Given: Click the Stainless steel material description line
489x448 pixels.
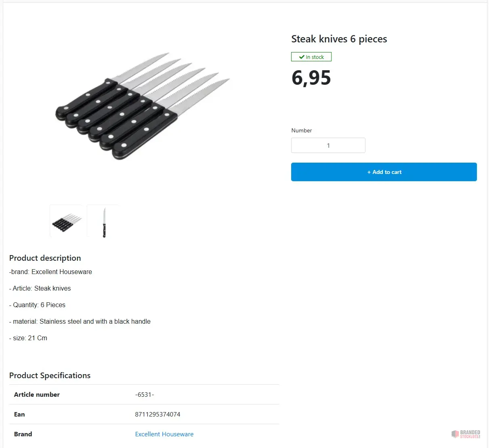Looking at the screenshot, I should click(x=80, y=322).
